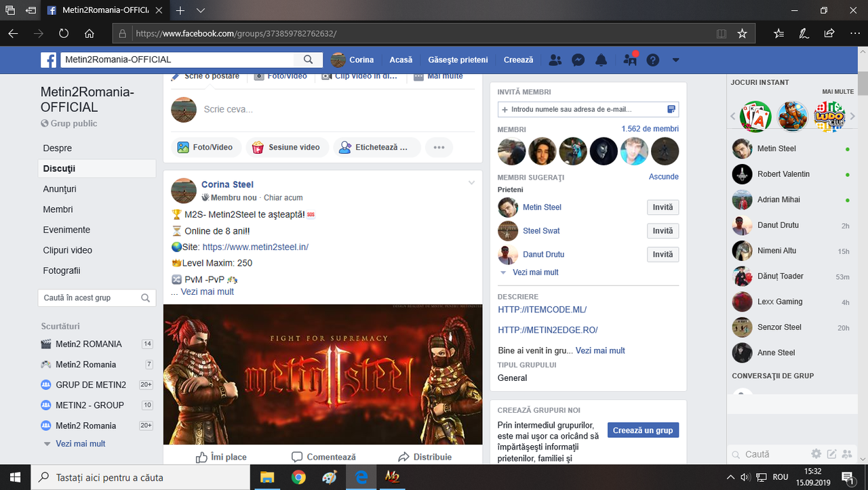868x490 pixels.
Task: Expand shortcuts with Vezi mai mult
Action: click(x=81, y=444)
